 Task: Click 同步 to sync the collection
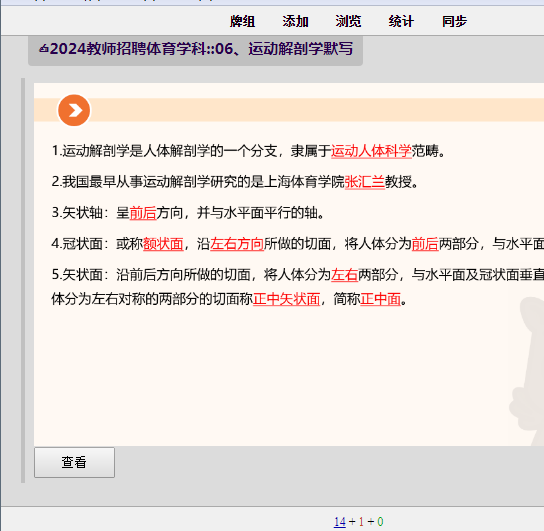pos(454,22)
